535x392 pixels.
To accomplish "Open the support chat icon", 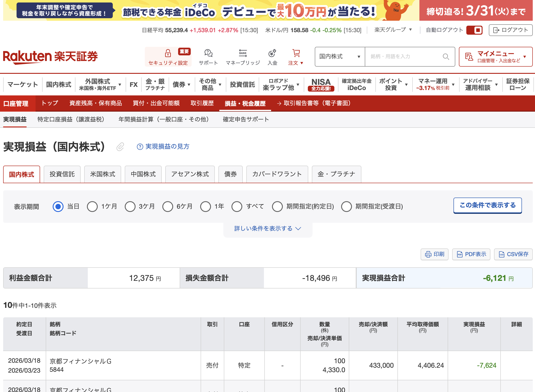I will [208, 53].
